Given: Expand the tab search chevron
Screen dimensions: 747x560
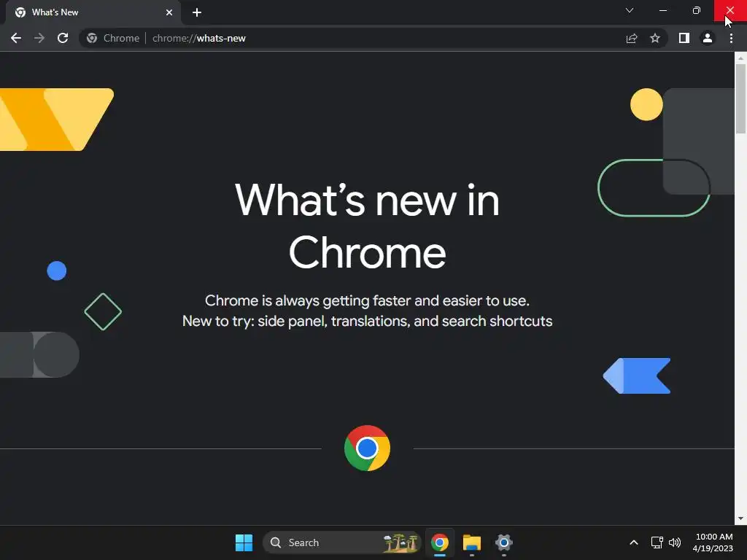Looking at the screenshot, I should [630, 10].
